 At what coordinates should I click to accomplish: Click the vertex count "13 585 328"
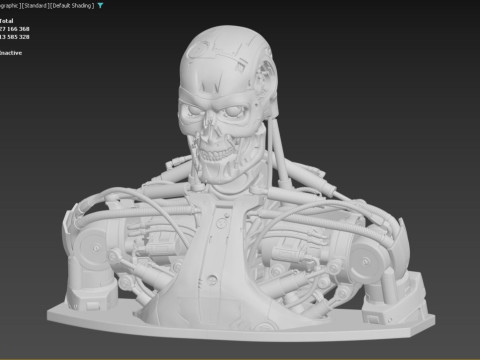tap(14, 37)
